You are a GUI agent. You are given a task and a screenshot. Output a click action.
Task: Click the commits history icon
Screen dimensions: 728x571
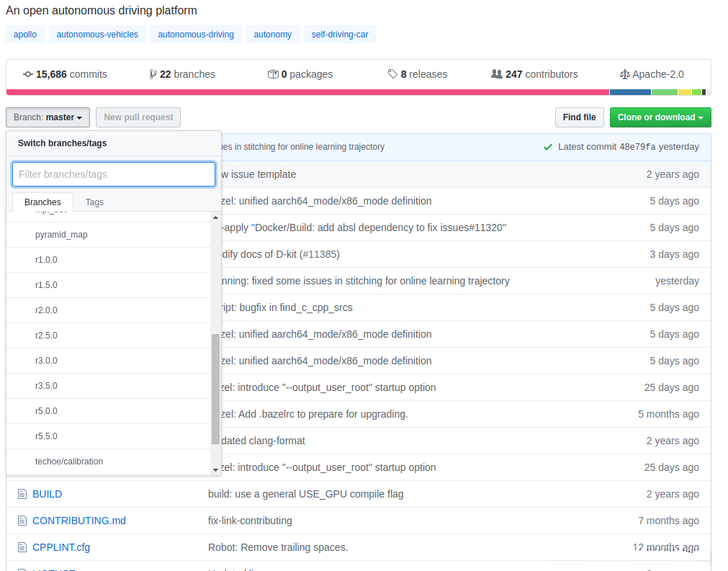point(28,74)
